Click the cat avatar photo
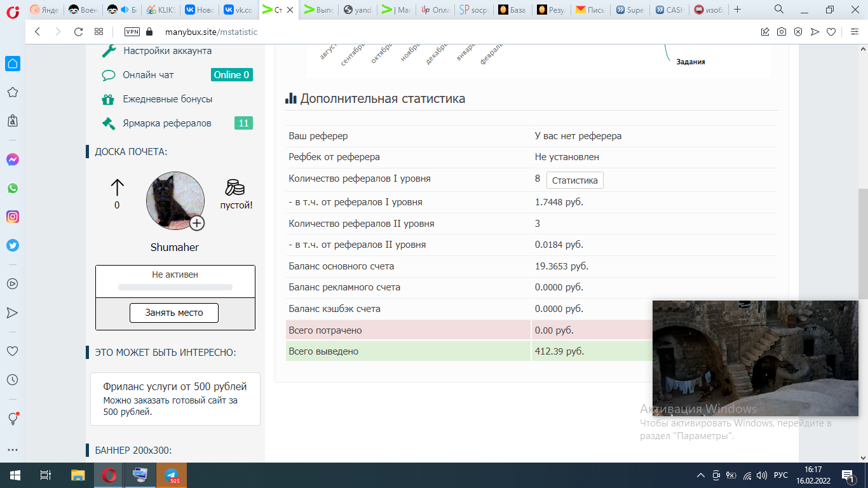868x488 pixels. coord(175,200)
